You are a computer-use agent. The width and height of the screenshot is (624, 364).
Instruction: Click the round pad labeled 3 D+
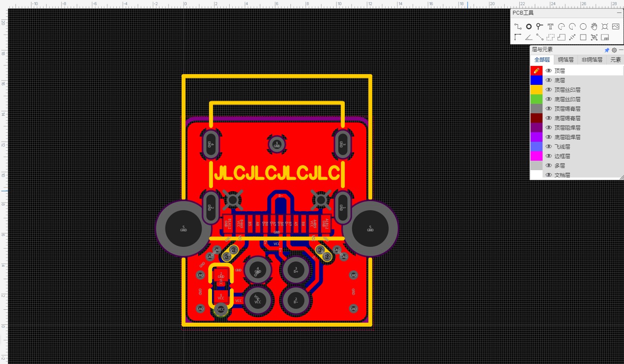[296, 270]
